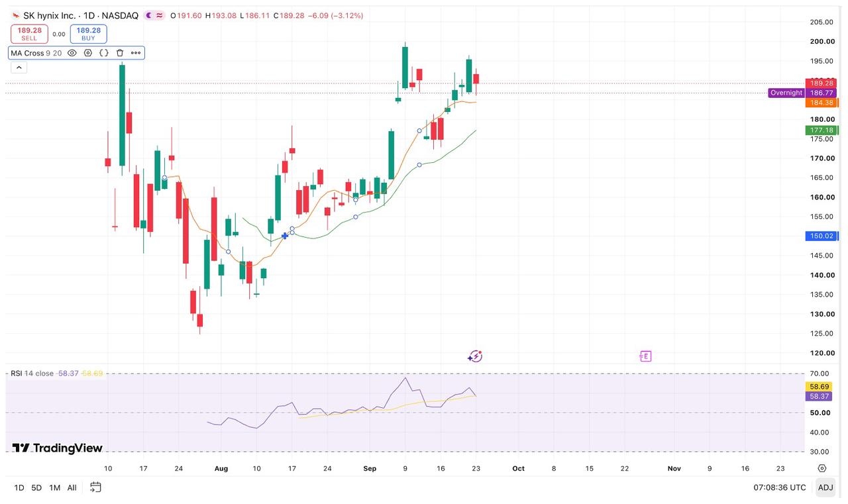Click the SK hynix Inc. symbol title

point(51,15)
